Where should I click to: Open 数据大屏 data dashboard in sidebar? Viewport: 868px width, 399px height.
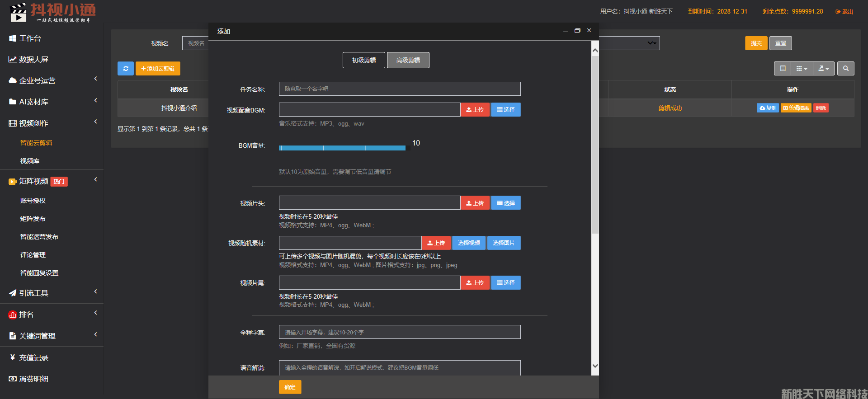tap(33, 60)
